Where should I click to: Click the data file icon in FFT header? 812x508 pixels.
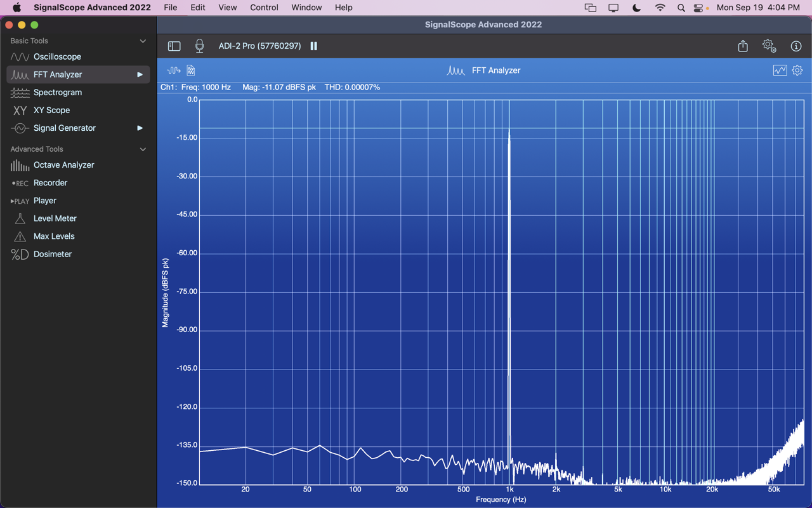[x=191, y=70]
